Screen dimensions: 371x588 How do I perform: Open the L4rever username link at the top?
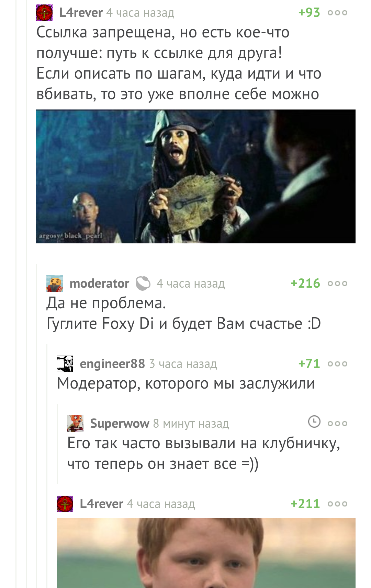[x=81, y=13]
